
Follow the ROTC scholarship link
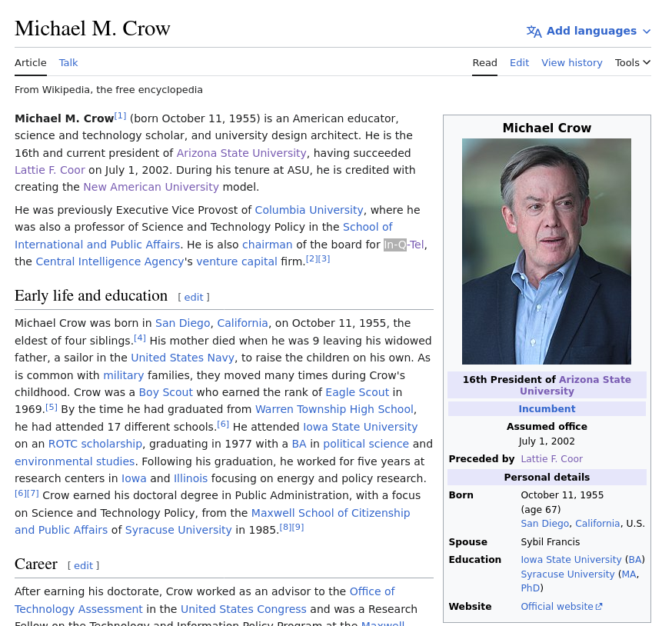95,444
